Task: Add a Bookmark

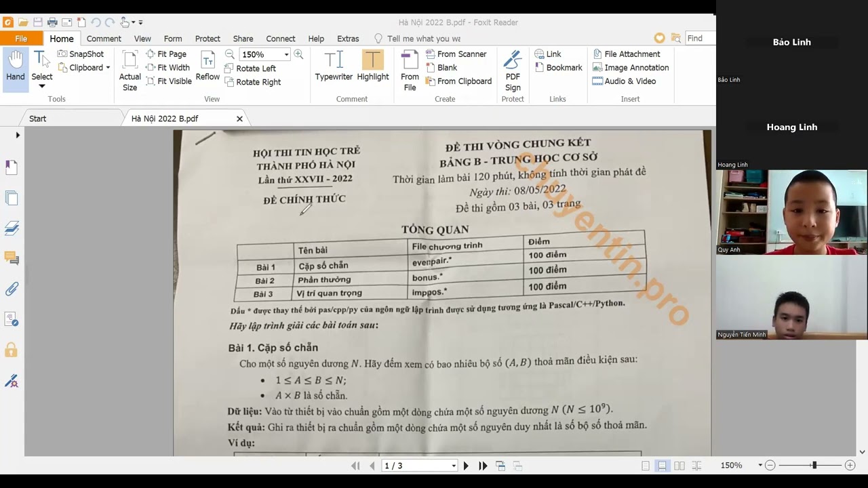Action: [x=558, y=68]
